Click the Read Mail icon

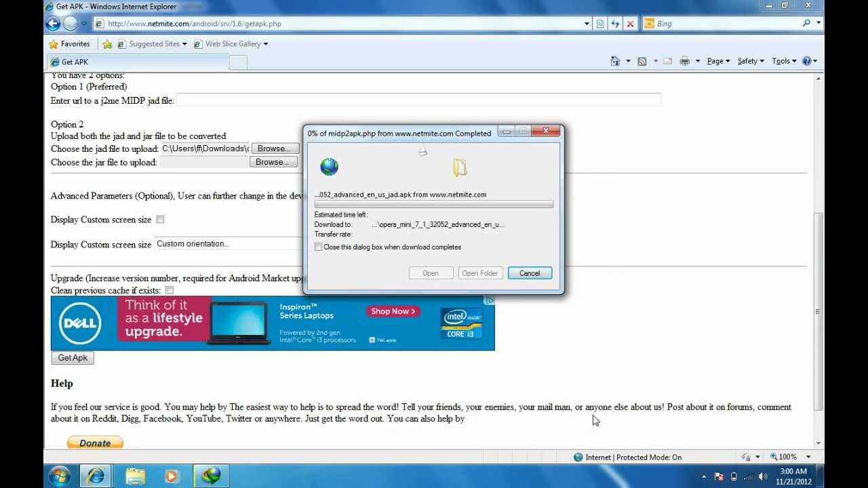tap(668, 61)
